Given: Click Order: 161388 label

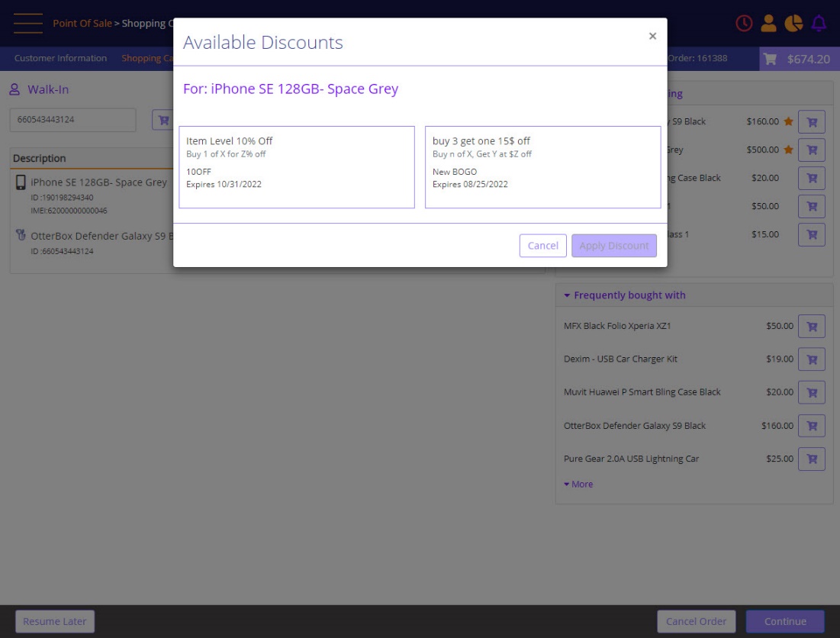Looking at the screenshot, I should click(697, 58).
